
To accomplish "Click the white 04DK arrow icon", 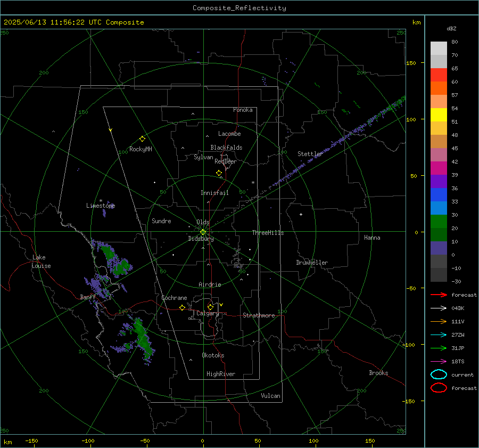I will click(439, 308).
